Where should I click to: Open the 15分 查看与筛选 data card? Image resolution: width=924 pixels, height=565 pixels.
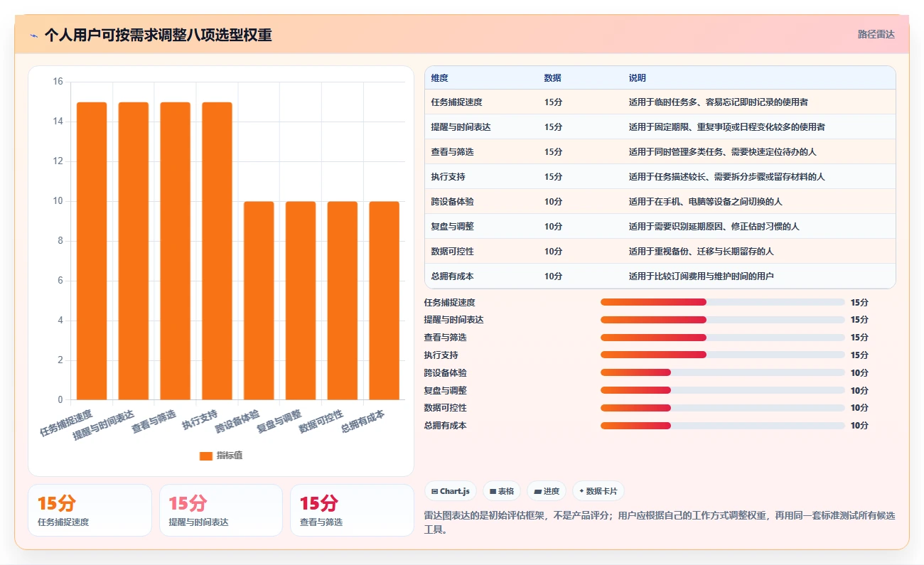click(352, 510)
